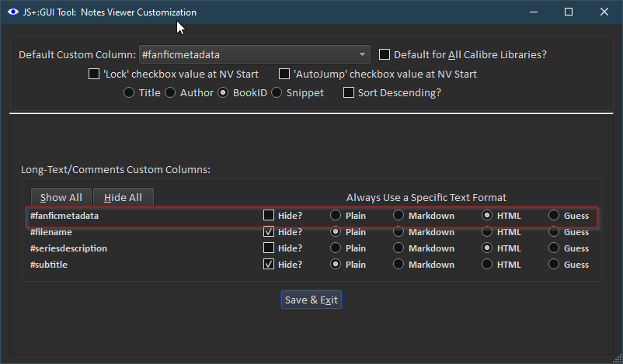The height and width of the screenshot is (364, 623).
Task: Click Save & Exit button
Action: (x=311, y=300)
